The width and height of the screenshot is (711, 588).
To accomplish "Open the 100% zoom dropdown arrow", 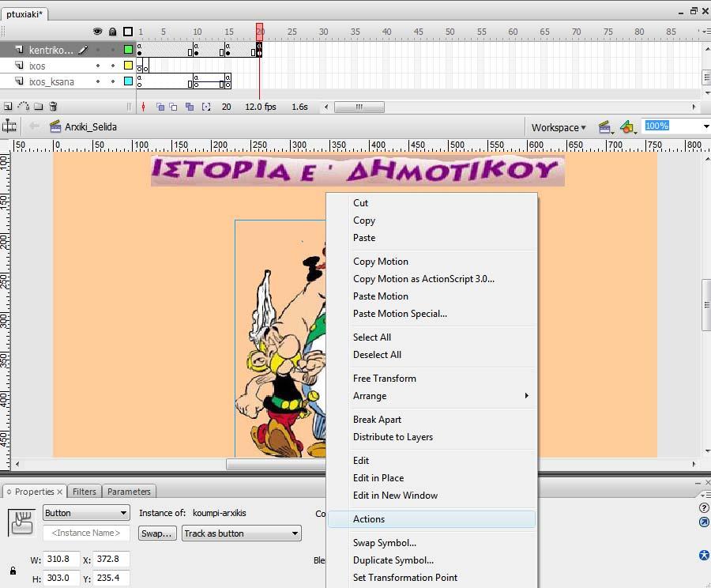I will [706, 126].
